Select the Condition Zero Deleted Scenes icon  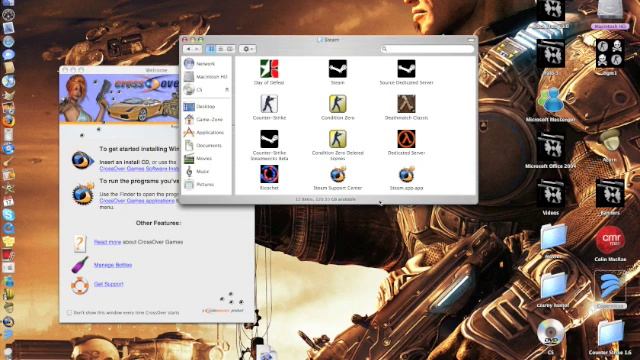point(338,139)
